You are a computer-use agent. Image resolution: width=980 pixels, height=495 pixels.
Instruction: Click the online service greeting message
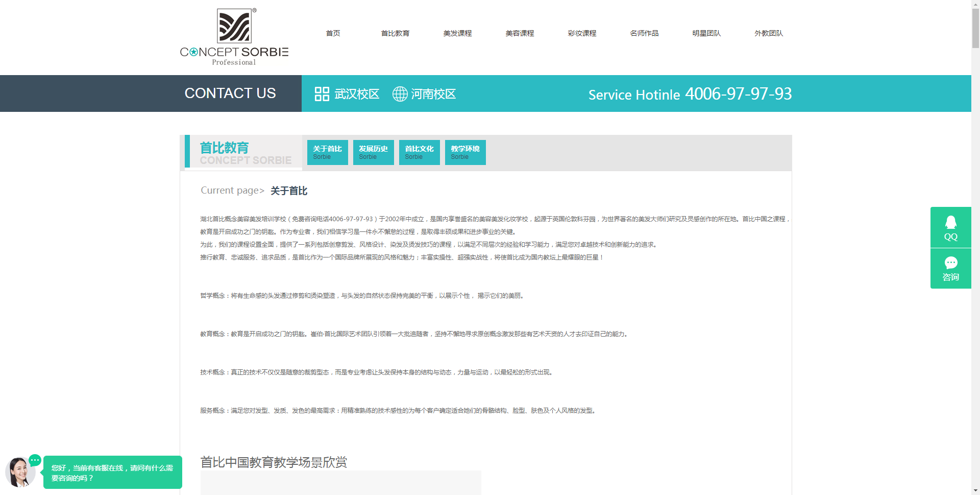112,473
